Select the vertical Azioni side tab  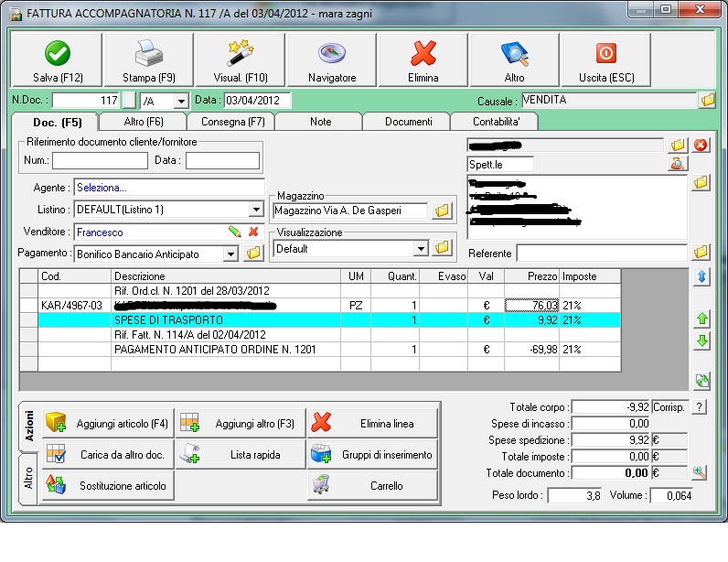(28, 426)
